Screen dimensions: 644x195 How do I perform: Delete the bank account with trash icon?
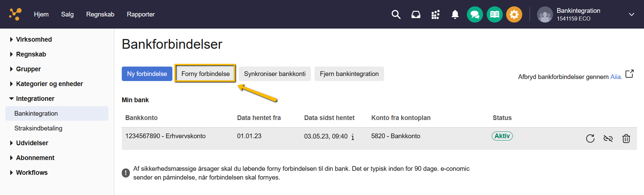tap(626, 138)
